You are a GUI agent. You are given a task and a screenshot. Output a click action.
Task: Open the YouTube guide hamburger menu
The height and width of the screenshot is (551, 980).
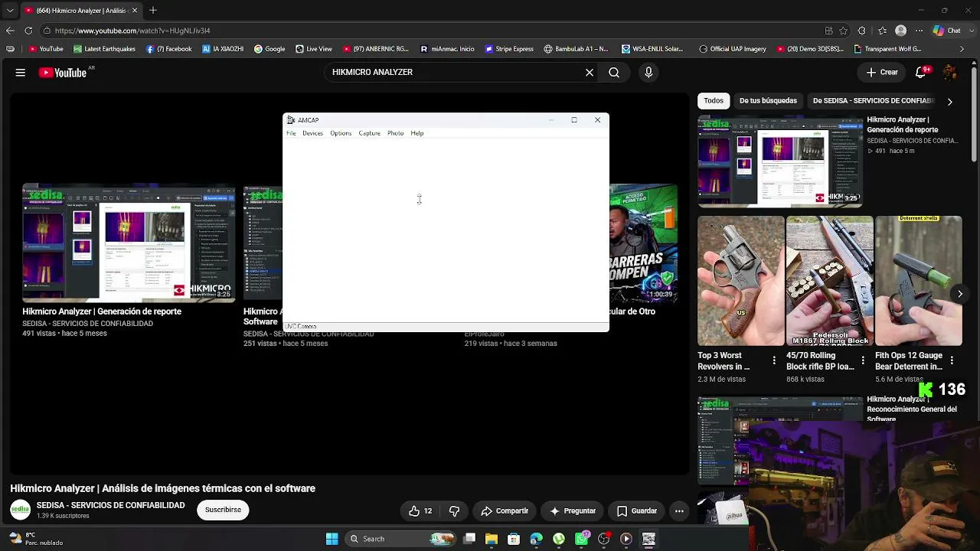click(21, 73)
